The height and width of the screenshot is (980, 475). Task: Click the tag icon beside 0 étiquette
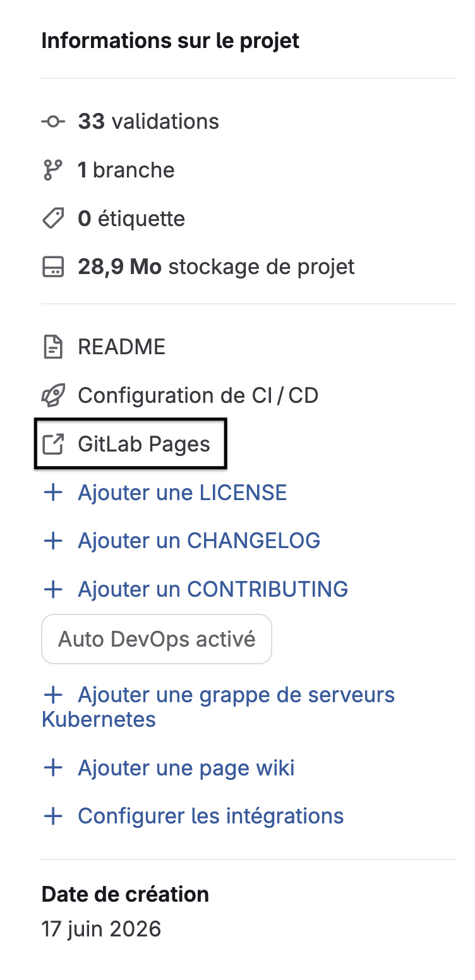click(x=53, y=218)
